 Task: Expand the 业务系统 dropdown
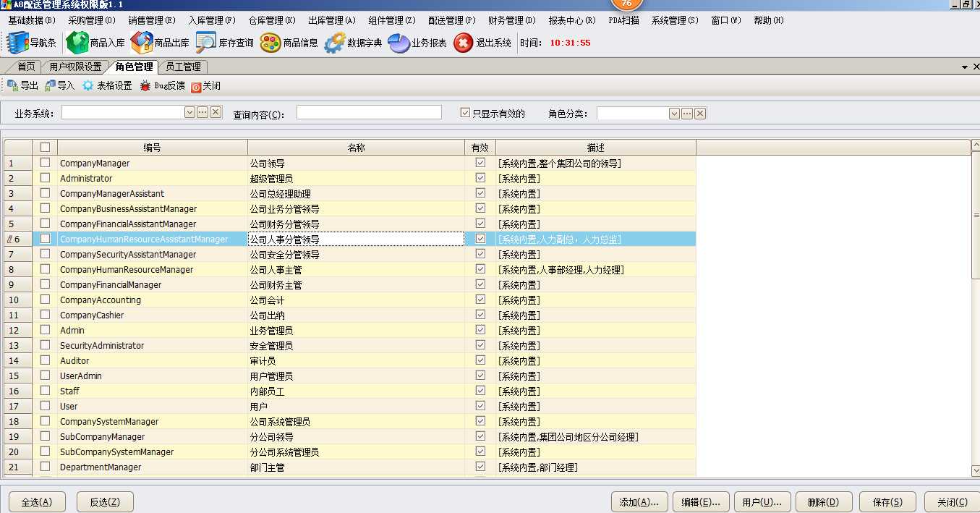(190, 112)
